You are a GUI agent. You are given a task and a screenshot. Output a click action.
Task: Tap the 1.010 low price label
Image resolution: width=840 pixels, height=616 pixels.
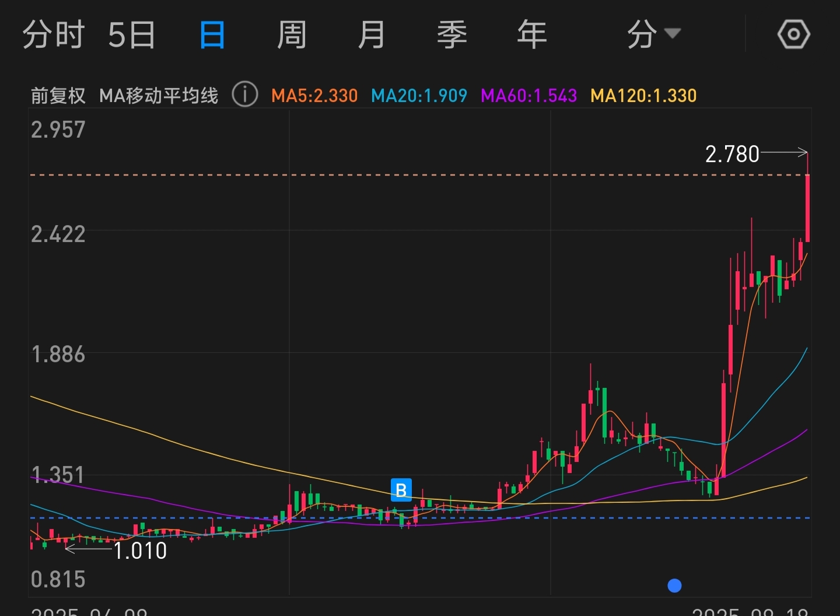coord(140,551)
